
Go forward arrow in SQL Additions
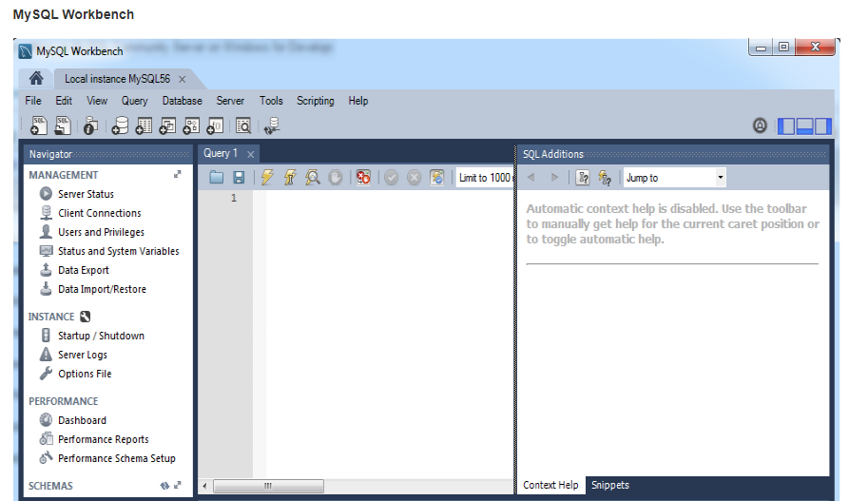click(x=554, y=177)
